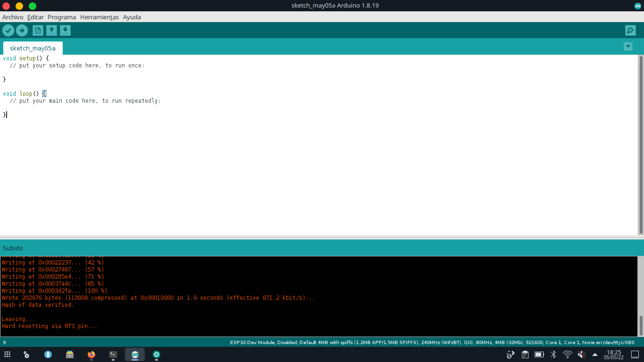Select the sketch_may05a tab

(x=33, y=48)
